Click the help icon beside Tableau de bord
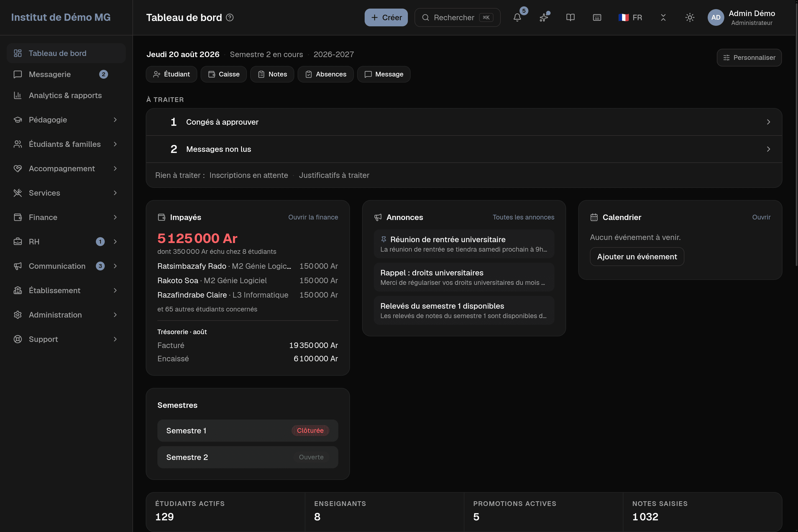798x532 pixels. click(230, 17)
